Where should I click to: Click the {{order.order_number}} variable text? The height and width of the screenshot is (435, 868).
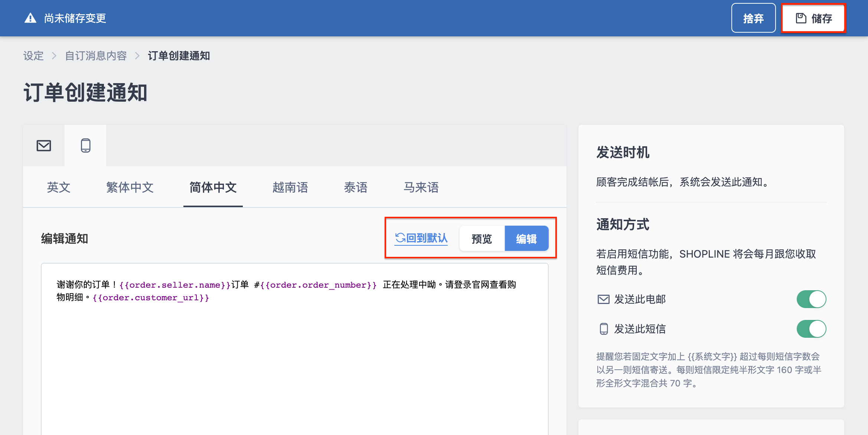[x=318, y=285]
